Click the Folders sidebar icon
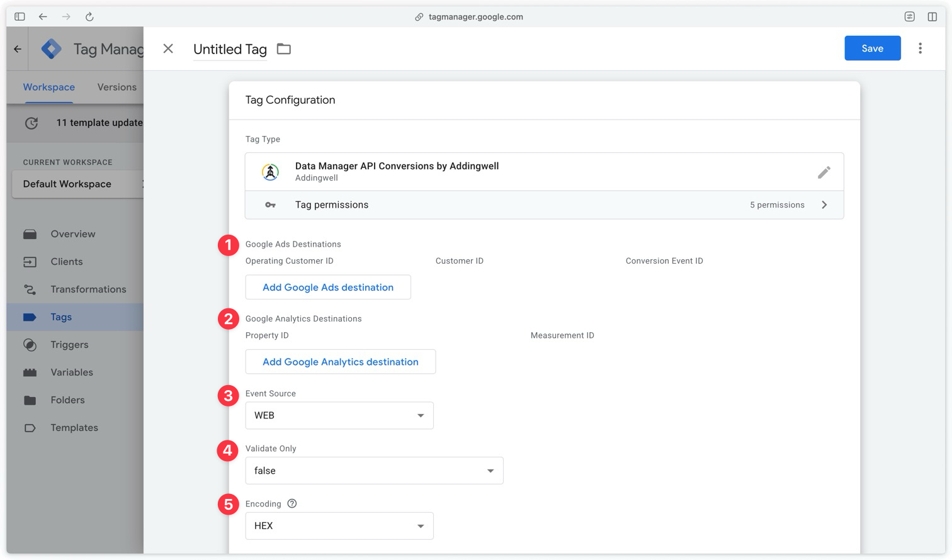This screenshot has width=952, height=560. pyautogui.click(x=30, y=400)
